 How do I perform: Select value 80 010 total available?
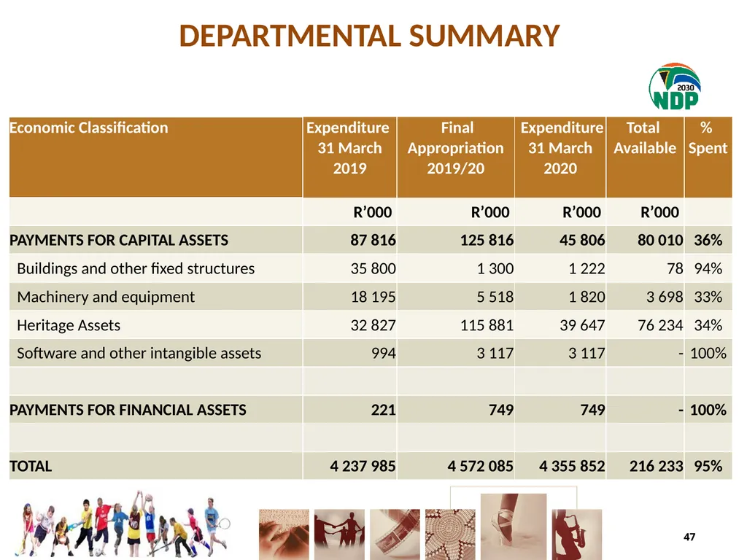[660, 240]
